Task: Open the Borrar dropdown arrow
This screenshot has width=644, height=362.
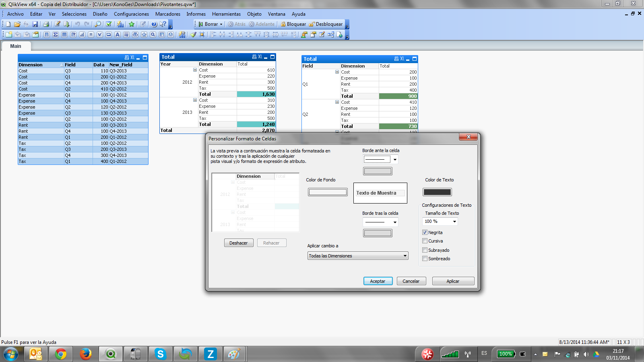Action: 221,24
